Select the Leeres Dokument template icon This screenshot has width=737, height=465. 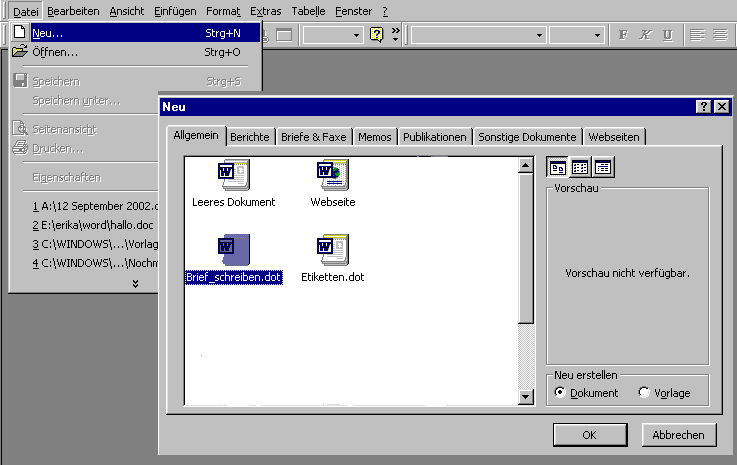(233, 177)
